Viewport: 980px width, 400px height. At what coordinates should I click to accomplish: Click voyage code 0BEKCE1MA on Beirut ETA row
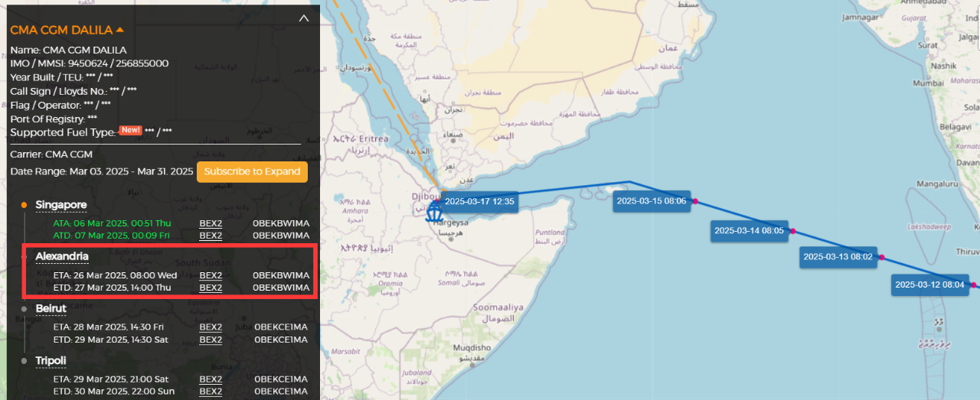(x=281, y=327)
